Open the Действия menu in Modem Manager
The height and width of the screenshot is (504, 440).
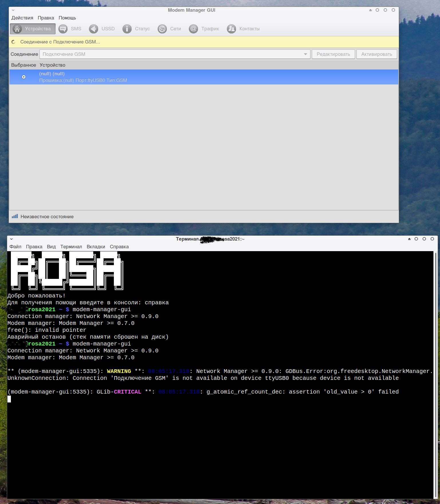(22, 18)
